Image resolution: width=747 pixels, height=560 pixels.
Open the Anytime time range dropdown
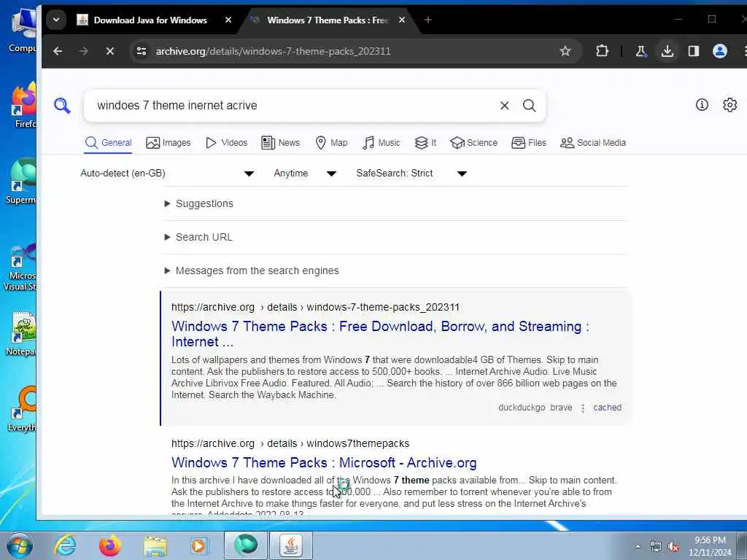(x=305, y=174)
